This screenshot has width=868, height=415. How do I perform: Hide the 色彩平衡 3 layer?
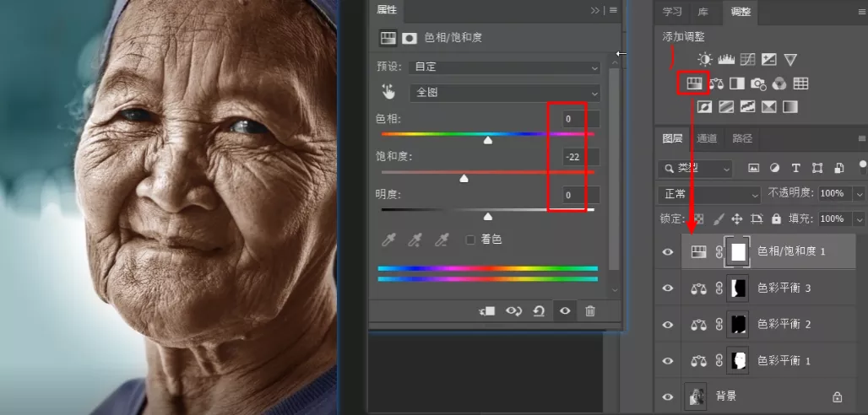click(x=668, y=288)
